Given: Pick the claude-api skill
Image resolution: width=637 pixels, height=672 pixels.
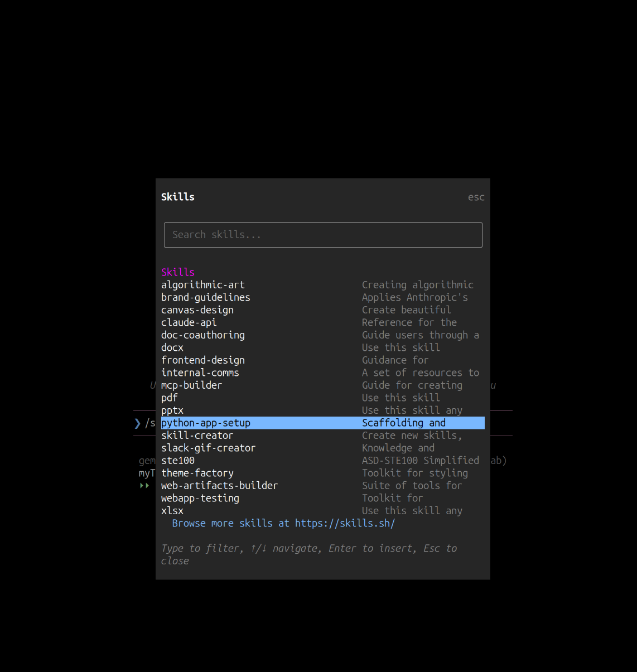Looking at the screenshot, I should [x=323, y=322].
